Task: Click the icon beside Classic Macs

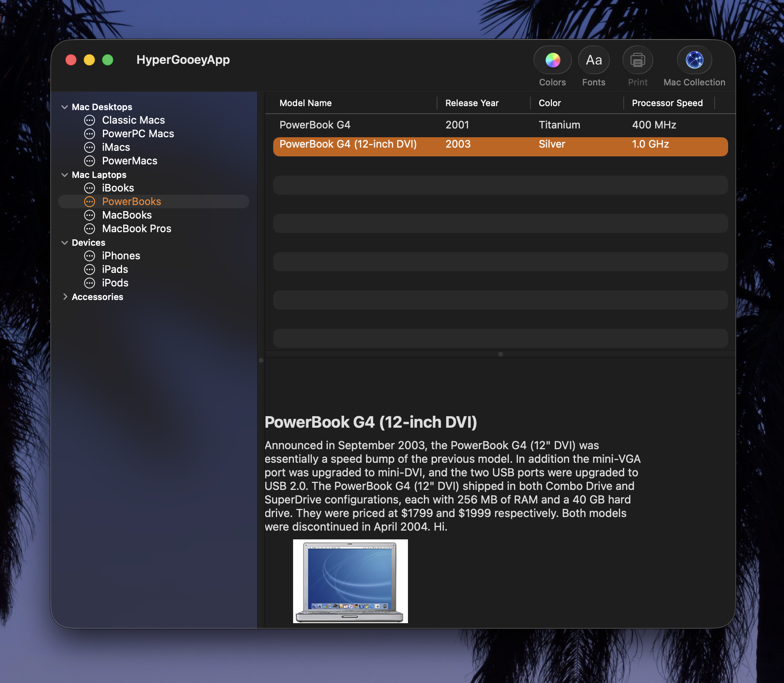Action: pos(90,120)
